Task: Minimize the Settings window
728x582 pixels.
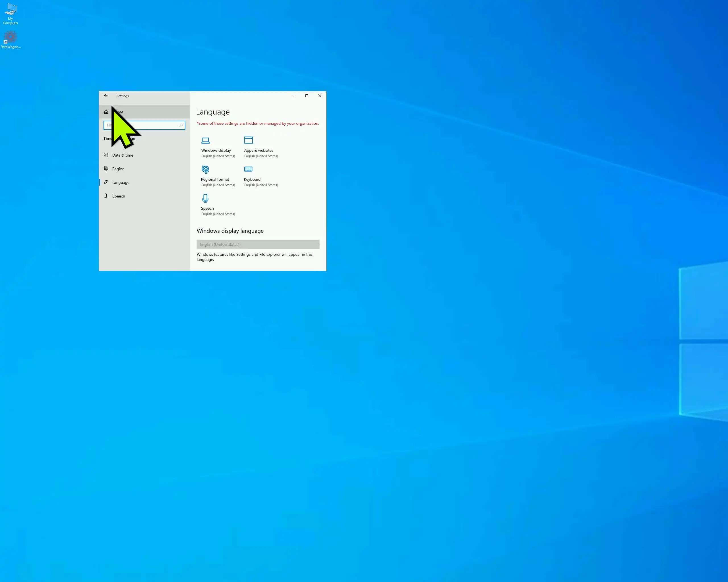Action: pyautogui.click(x=293, y=96)
